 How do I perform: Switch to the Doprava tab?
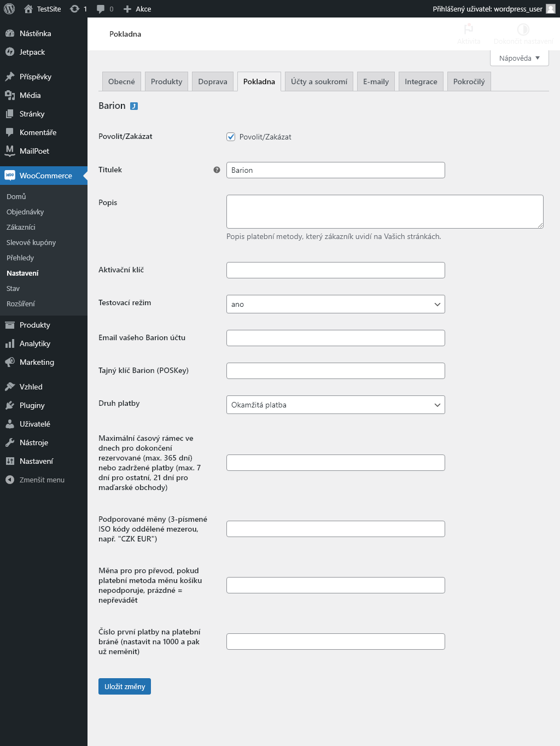[x=213, y=81]
